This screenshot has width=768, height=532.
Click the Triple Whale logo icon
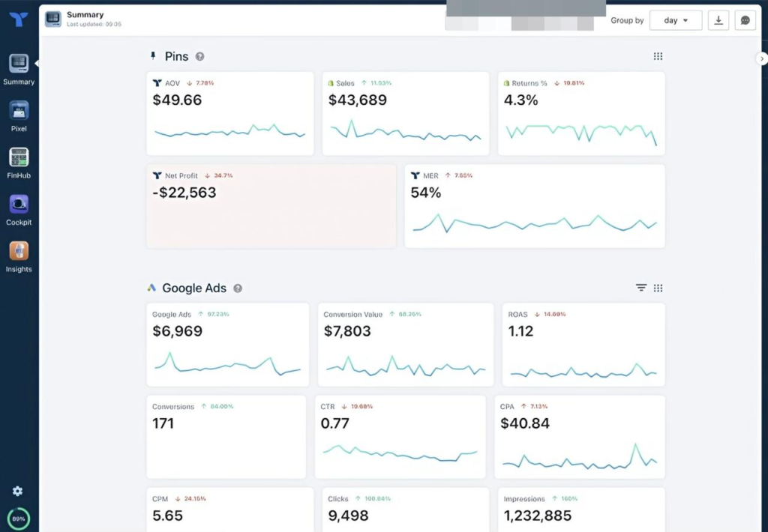tap(19, 19)
